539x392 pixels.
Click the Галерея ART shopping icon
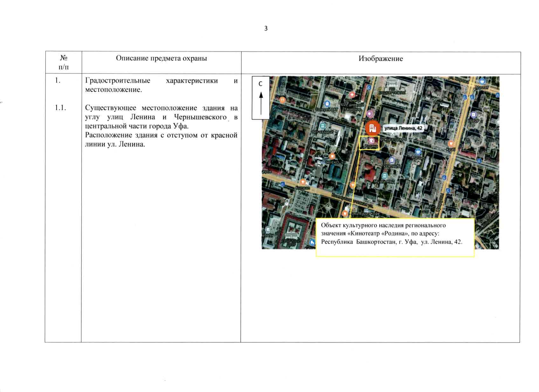pos(327,104)
